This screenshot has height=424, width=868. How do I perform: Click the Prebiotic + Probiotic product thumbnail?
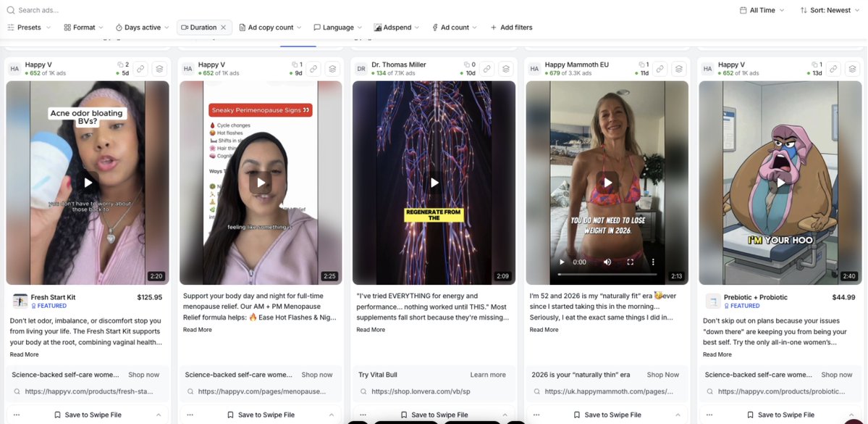[x=713, y=301]
